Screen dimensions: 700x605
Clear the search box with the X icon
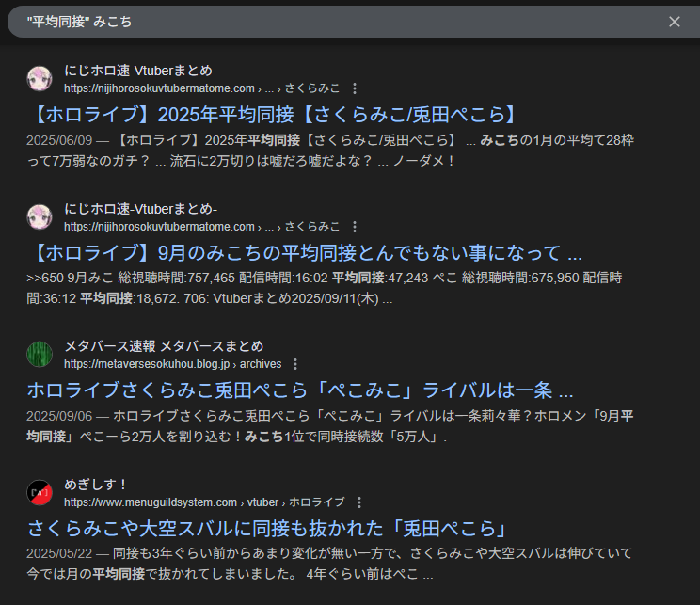coord(674,22)
